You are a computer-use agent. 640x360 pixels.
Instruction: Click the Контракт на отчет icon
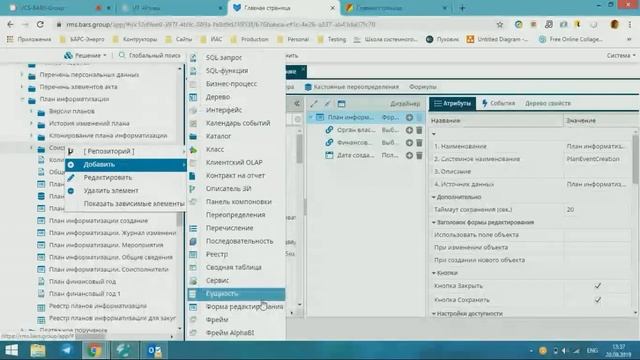(193, 176)
